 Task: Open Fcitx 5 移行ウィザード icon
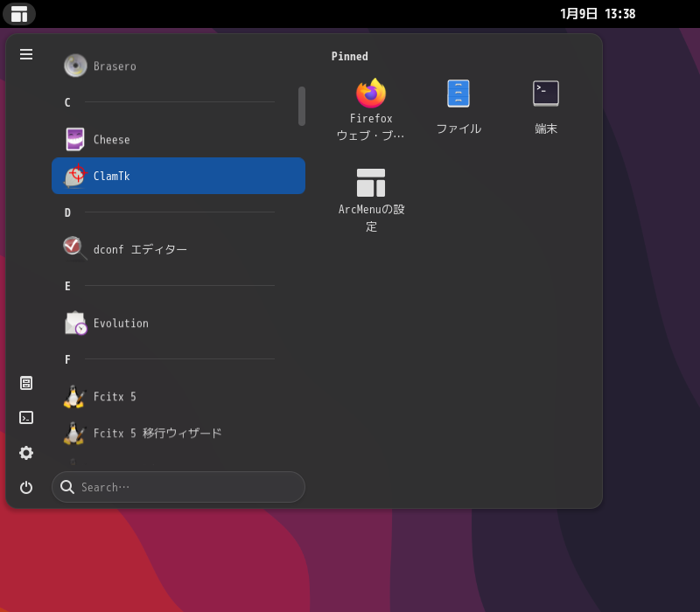point(74,433)
